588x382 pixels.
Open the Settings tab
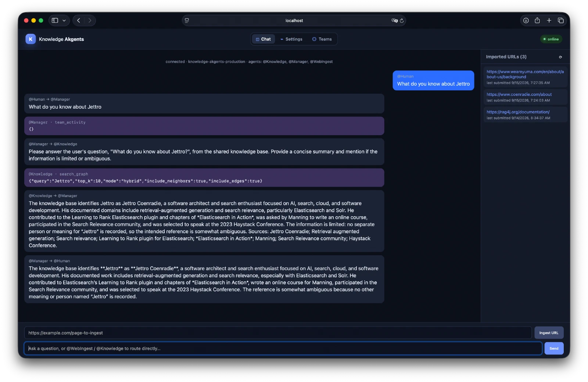tap(291, 39)
